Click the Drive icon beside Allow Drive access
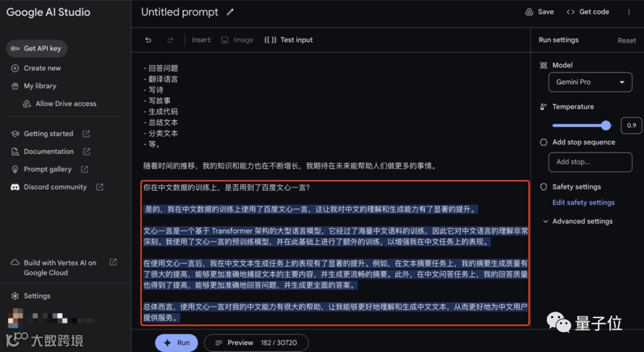The height and width of the screenshot is (352, 644). pyautogui.click(x=27, y=104)
